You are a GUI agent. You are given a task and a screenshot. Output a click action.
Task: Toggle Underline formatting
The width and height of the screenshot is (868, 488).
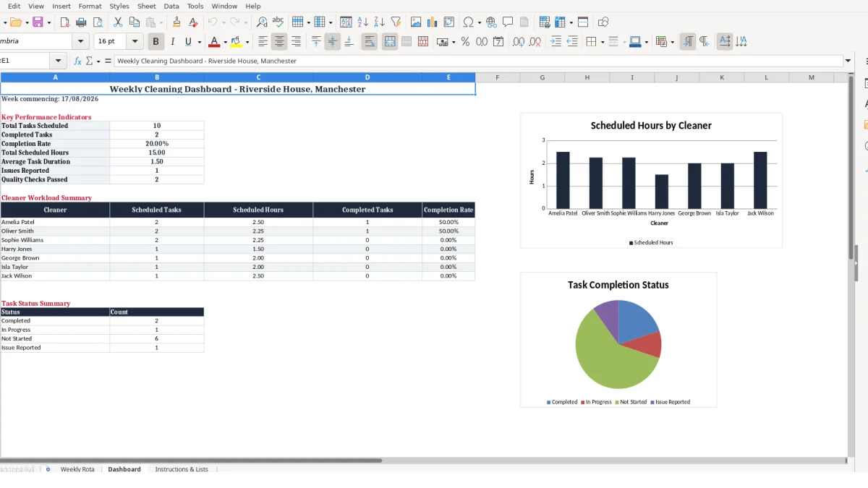pyautogui.click(x=189, y=42)
